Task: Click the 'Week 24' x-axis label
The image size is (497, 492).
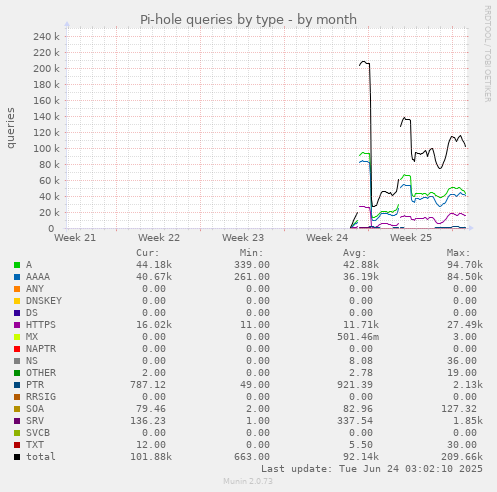Action: (327, 238)
